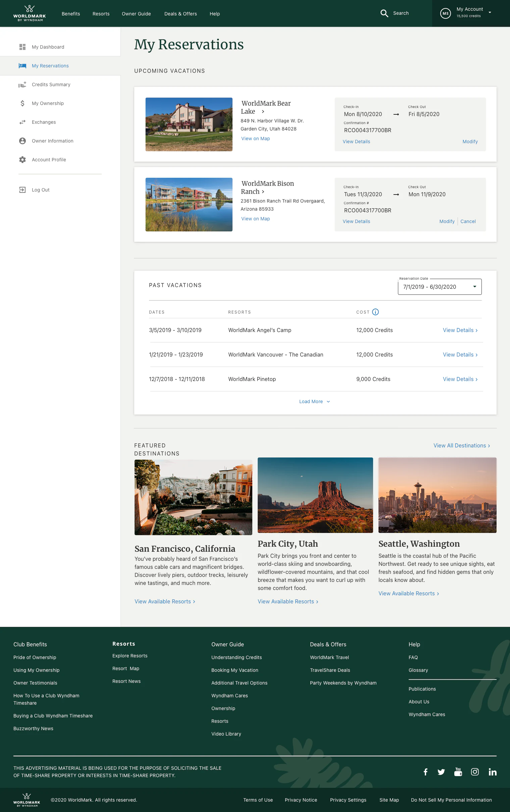
Task: Open Privacy Settings footer link
Action: 348,800
